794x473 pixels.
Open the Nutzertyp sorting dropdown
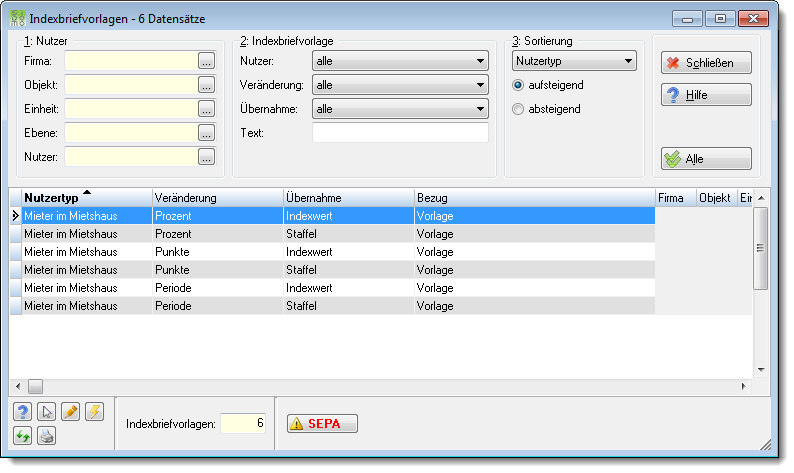tap(574, 61)
